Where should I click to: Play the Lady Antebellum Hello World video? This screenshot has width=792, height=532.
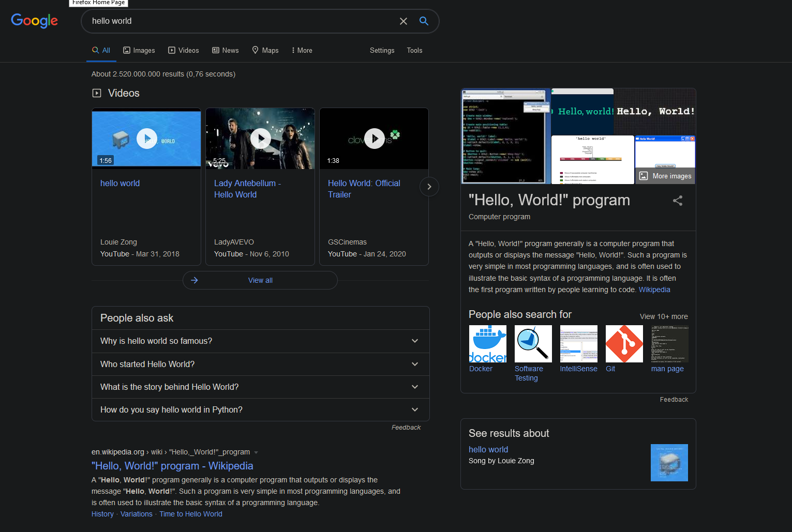(260, 139)
